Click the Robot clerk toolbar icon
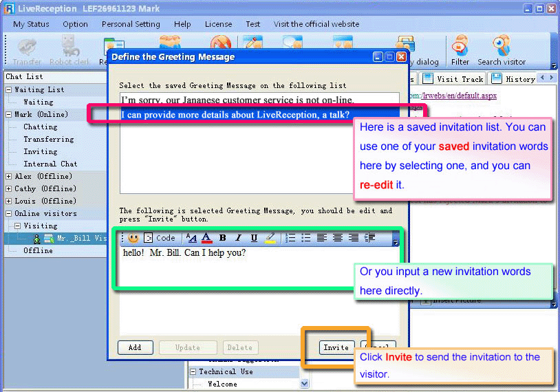This screenshot has width=560, height=392. coord(69,51)
